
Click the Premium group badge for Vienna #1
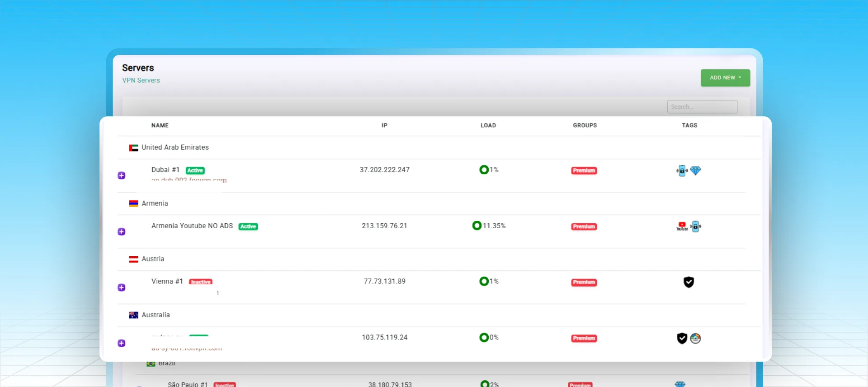point(584,282)
